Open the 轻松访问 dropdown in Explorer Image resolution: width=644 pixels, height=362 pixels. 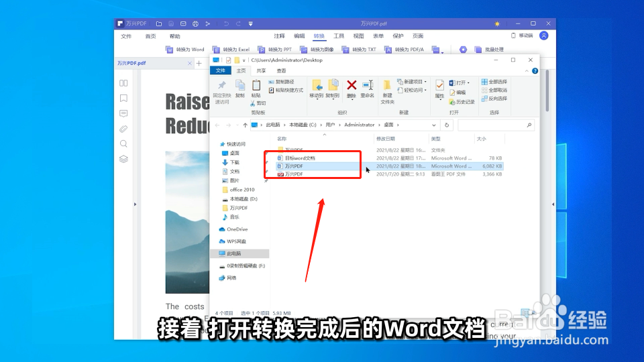tap(412, 90)
